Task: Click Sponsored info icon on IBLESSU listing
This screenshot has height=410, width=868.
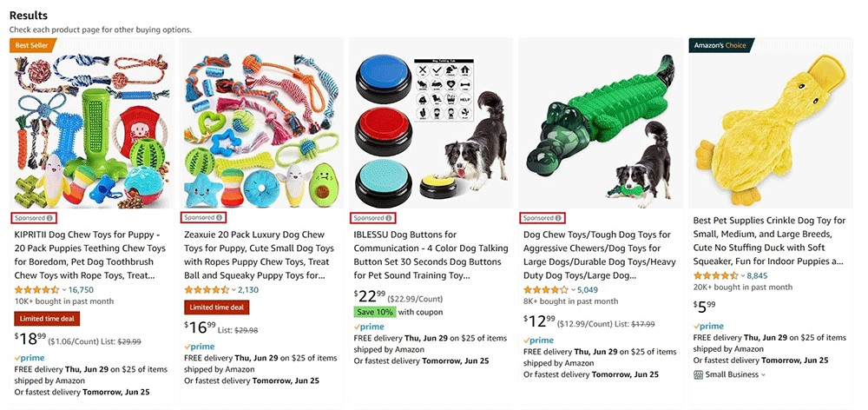Action: click(389, 218)
